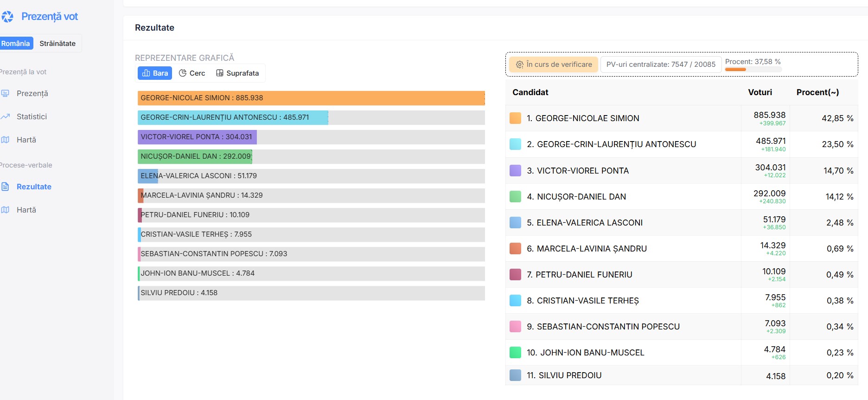Click the În curs de verificare badge
Image resolution: width=868 pixels, height=400 pixels.
click(554, 65)
